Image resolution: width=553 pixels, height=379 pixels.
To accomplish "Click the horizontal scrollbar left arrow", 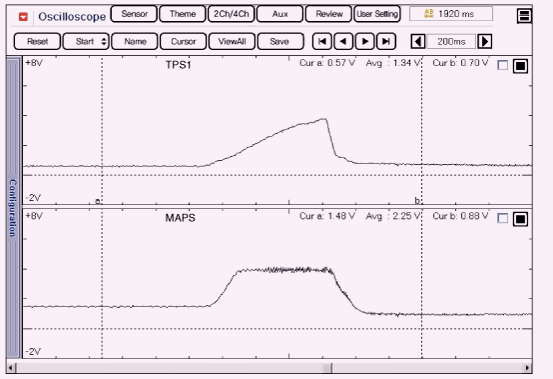I will pos(11,368).
